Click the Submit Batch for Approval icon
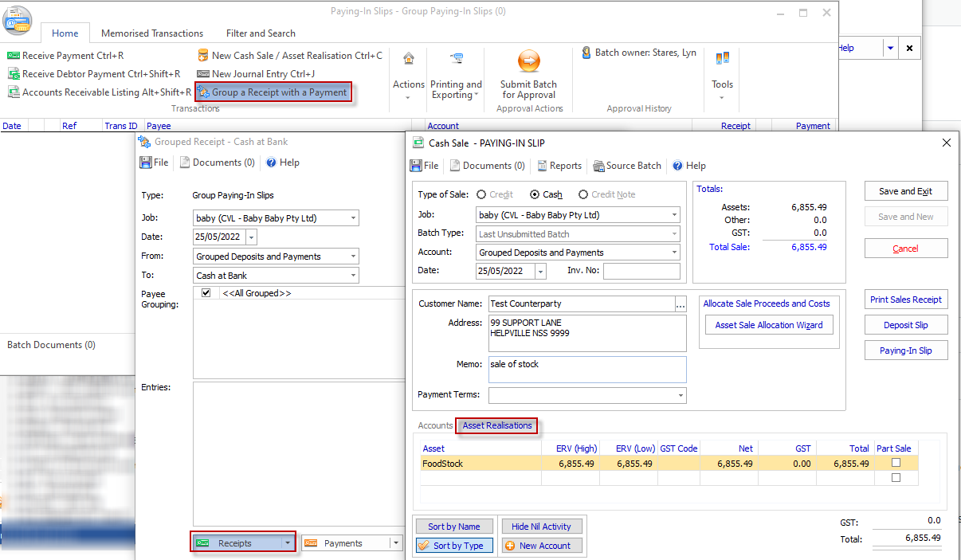 [529, 62]
